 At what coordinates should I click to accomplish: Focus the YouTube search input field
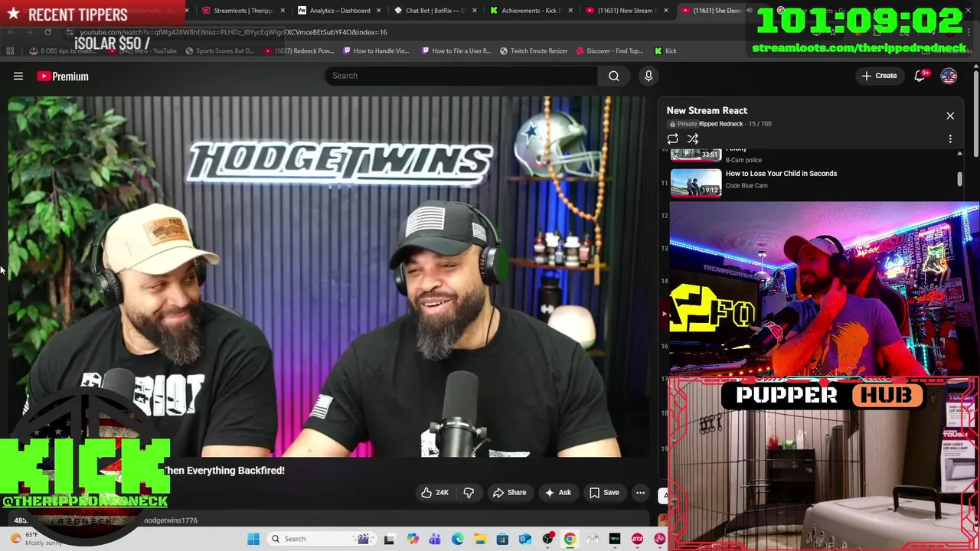pyautogui.click(x=461, y=76)
